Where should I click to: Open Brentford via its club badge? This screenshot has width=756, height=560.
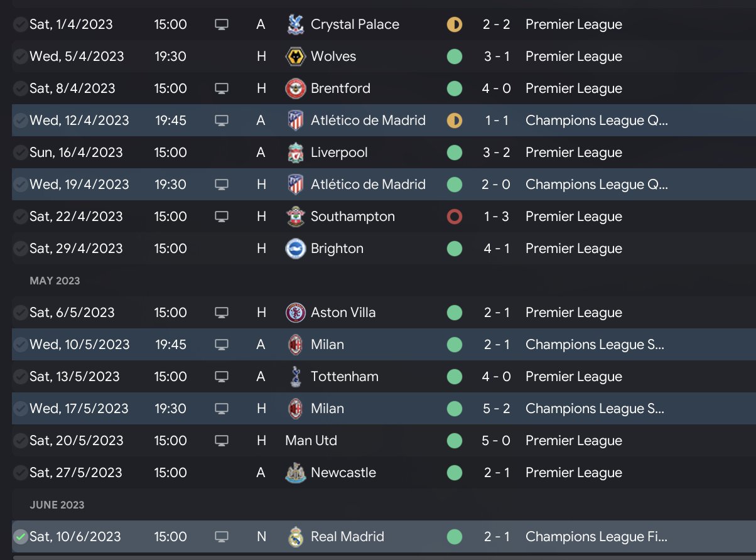pyautogui.click(x=295, y=89)
